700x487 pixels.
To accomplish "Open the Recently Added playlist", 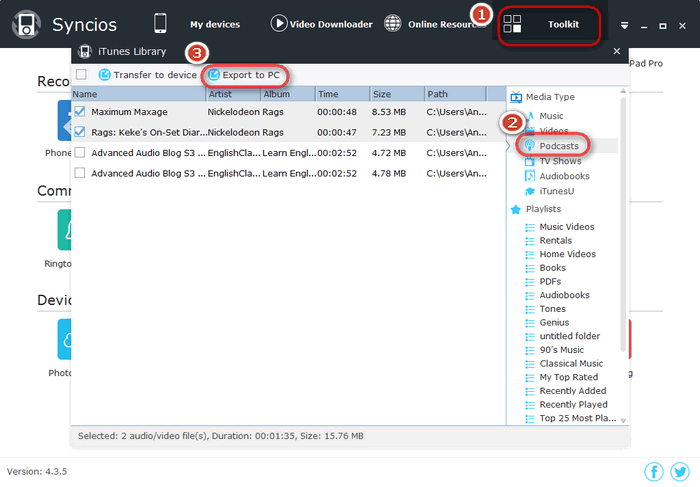I will pyautogui.click(x=573, y=391).
